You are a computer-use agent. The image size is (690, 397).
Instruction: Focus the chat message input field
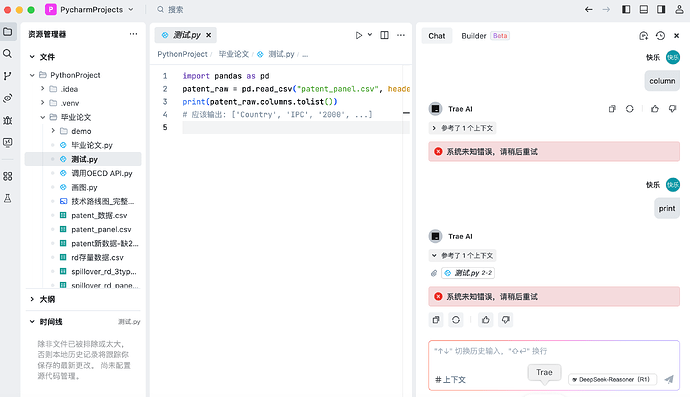pyautogui.click(x=554, y=352)
